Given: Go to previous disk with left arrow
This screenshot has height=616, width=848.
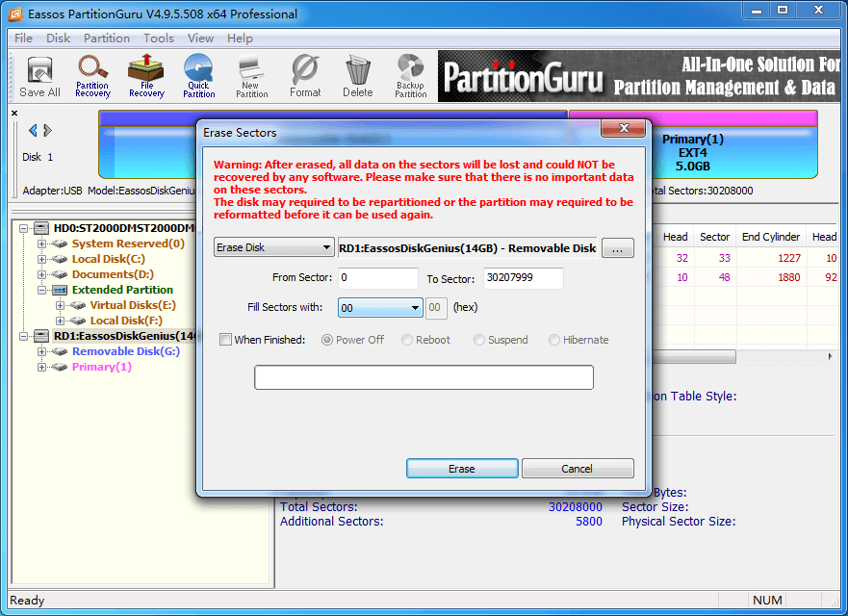Looking at the screenshot, I should click(33, 130).
